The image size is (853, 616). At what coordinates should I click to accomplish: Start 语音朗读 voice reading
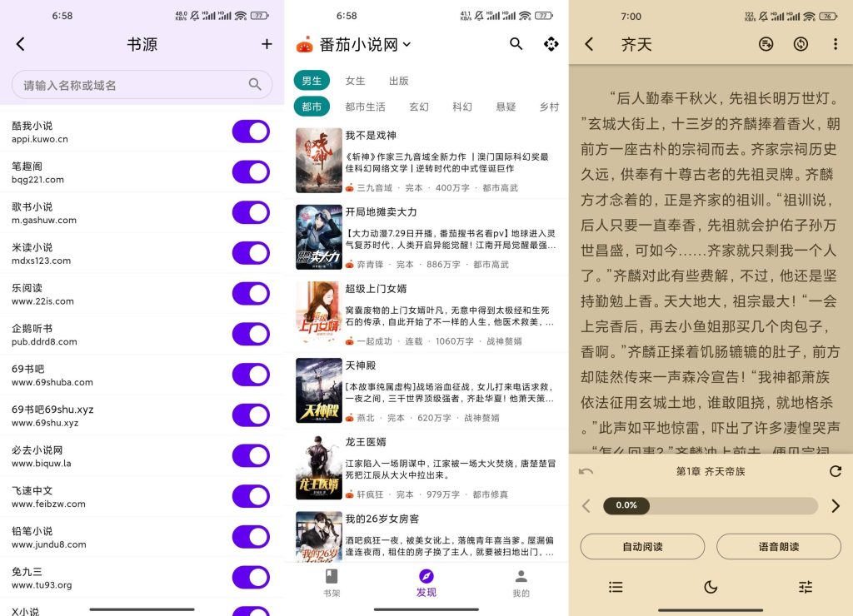(779, 546)
